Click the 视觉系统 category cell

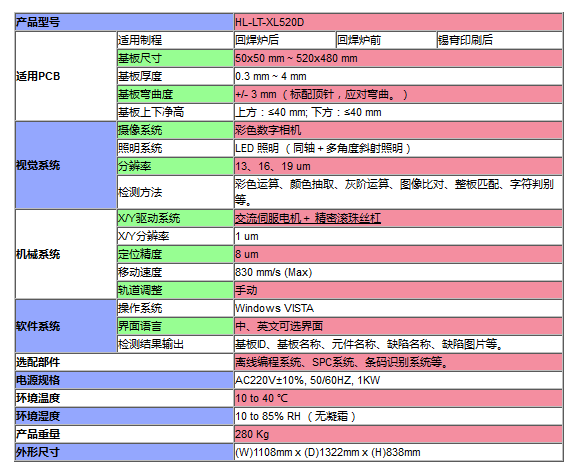pyautogui.click(x=66, y=165)
